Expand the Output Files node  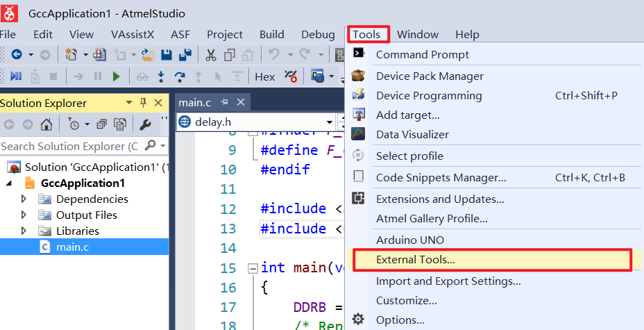pos(24,215)
